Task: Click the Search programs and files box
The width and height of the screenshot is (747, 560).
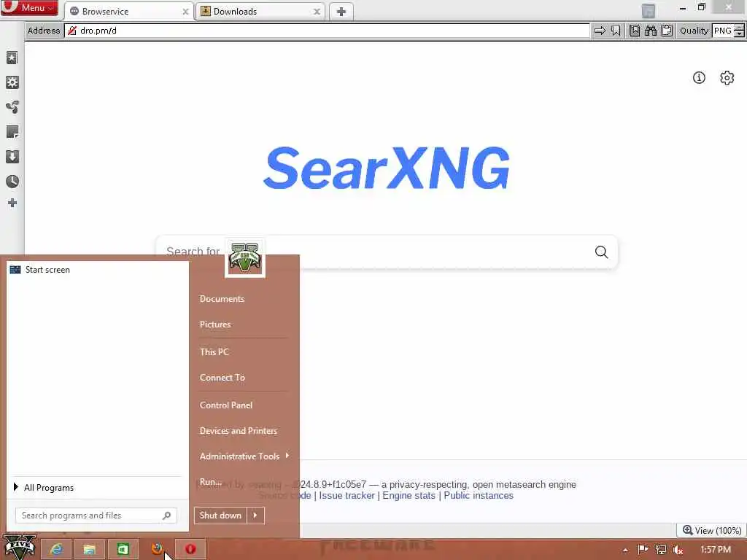Action: coord(96,516)
